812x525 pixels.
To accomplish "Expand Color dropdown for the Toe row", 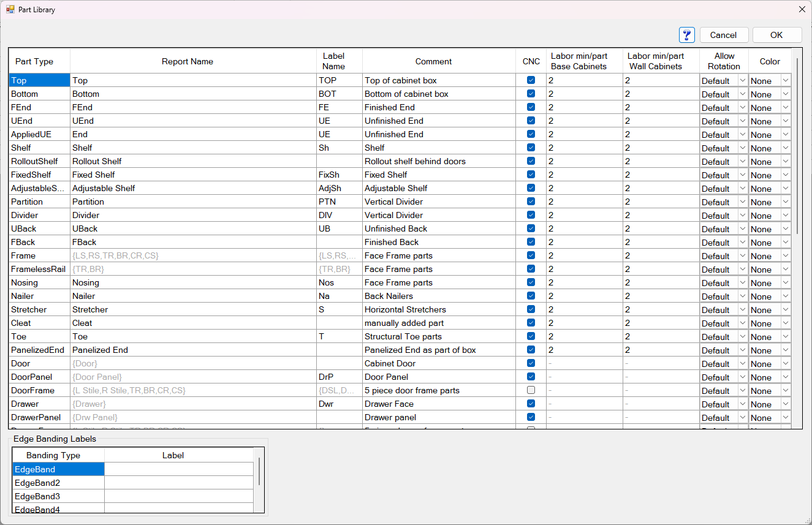I will [x=785, y=337].
